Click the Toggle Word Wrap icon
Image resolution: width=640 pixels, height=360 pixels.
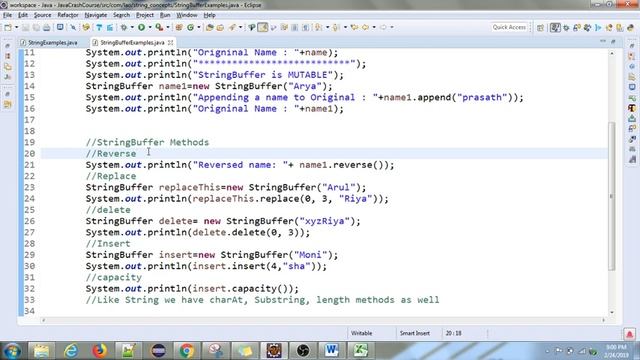click(284, 27)
